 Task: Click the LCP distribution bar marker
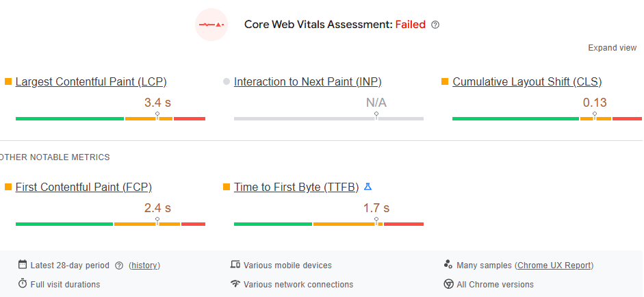coord(157,116)
